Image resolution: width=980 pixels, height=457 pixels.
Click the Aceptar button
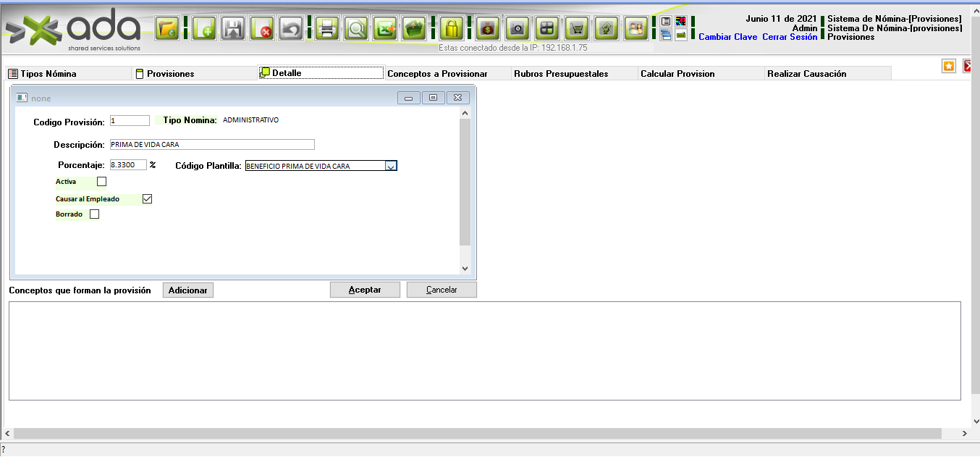tap(365, 290)
